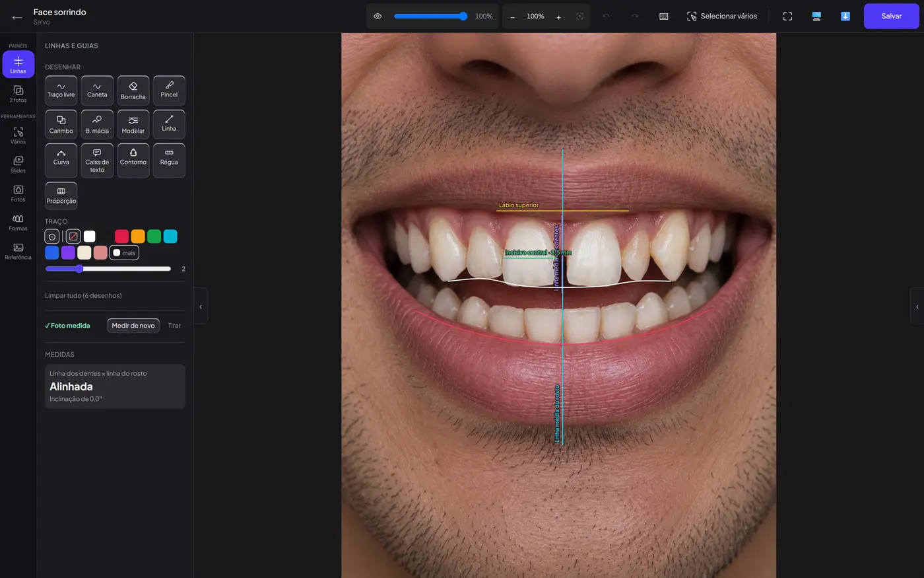Select the Carimbo stamp tool
This screenshot has height=578, width=924.
[61, 124]
